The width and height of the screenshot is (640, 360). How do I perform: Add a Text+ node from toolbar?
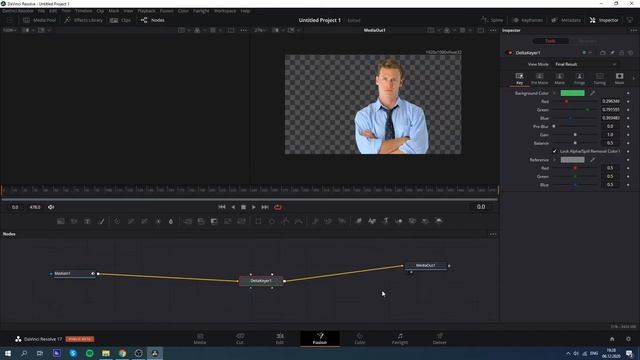tap(87, 221)
